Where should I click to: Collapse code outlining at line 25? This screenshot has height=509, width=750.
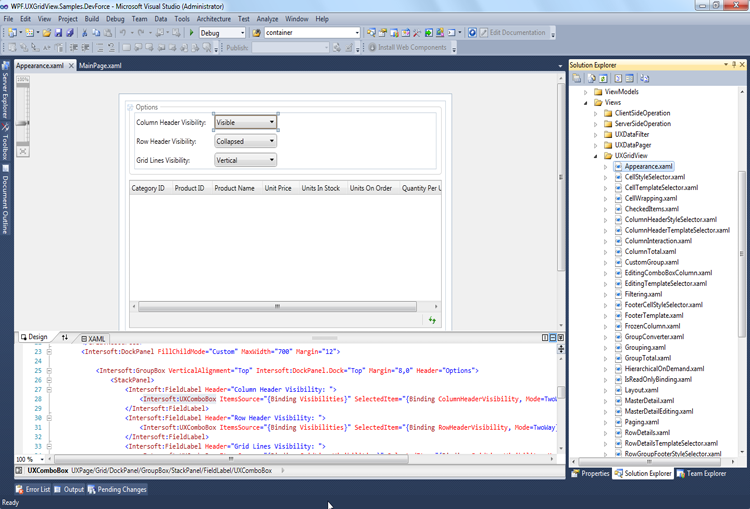[x=49, y=371]
